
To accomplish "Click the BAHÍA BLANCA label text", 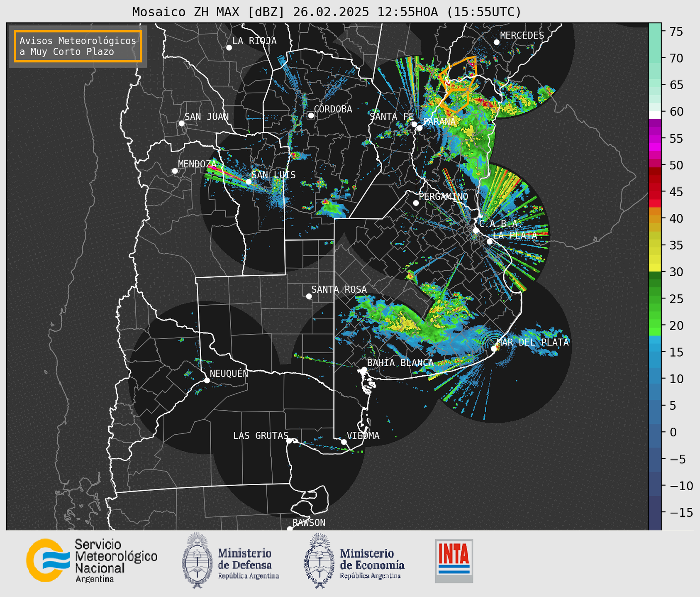I will point(400,362).
